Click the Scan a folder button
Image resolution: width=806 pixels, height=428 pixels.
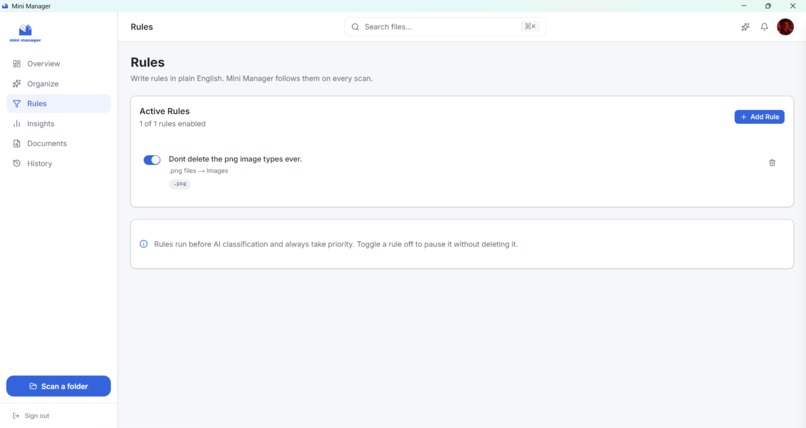(x=59, y=386)
